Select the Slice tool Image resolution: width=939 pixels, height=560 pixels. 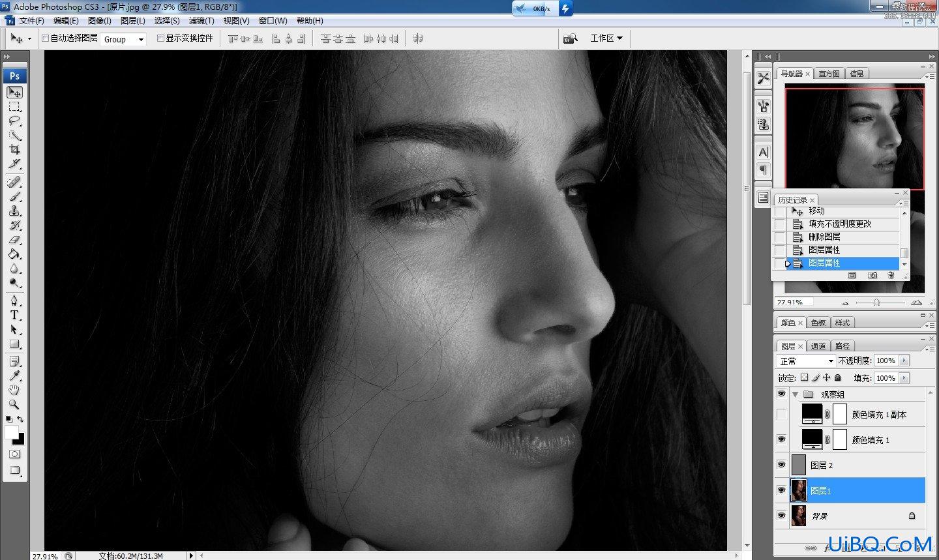14,164
